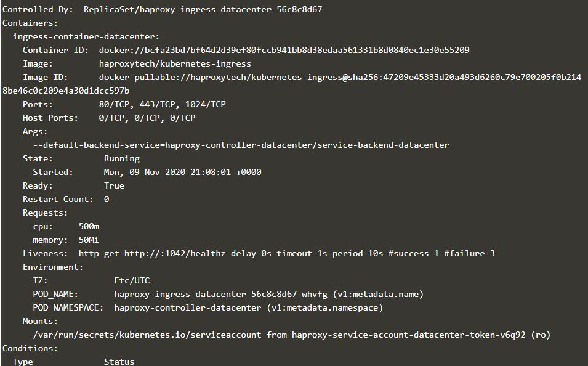Click the image name haproxytech/kubernetes-ingress

(x=175, y=63)
